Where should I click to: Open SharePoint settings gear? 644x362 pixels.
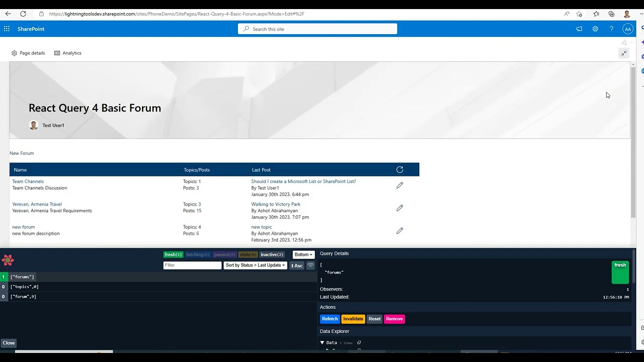coord(595,29)
